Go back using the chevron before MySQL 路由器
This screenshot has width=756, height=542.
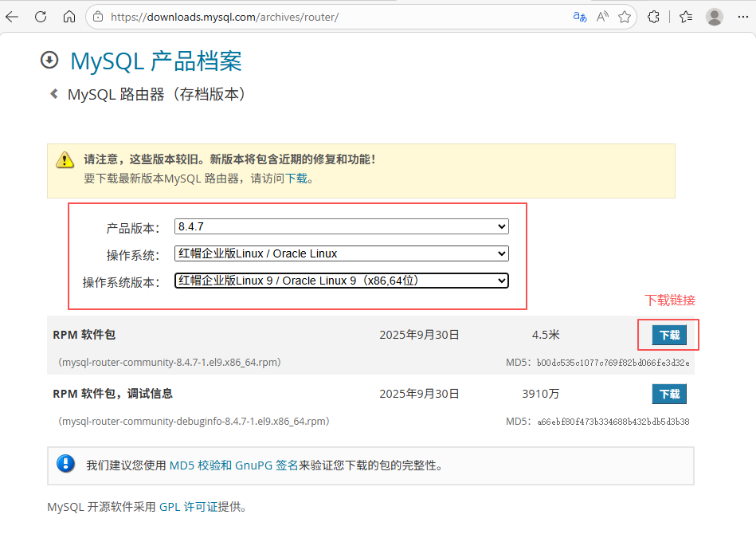[54, 93]
